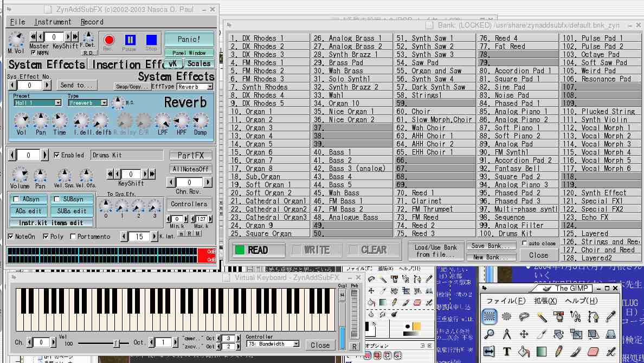
Task: Click the Scales button
Action: point(199,63)
